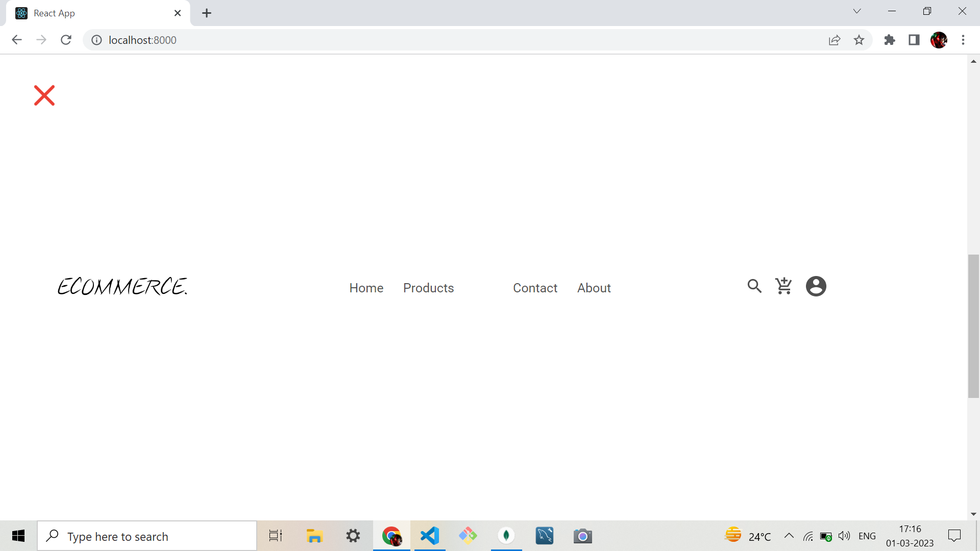The width and height of the screenshot is (980, 551).
Task: Dismiss the red X icon at top
Action: pyautogui.click(x=44, y=95)
